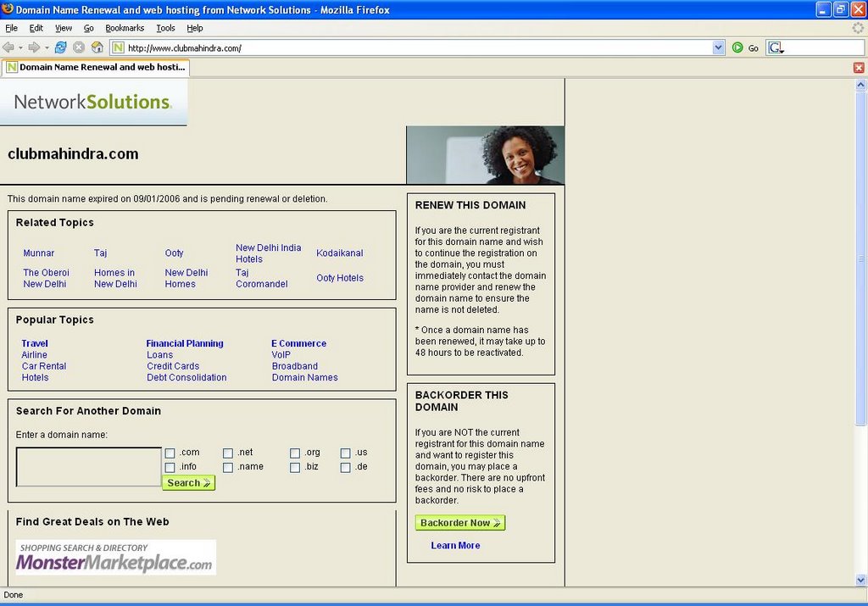The image size is (868, 606).
Task: Open the Go menu
Action: 88,28
